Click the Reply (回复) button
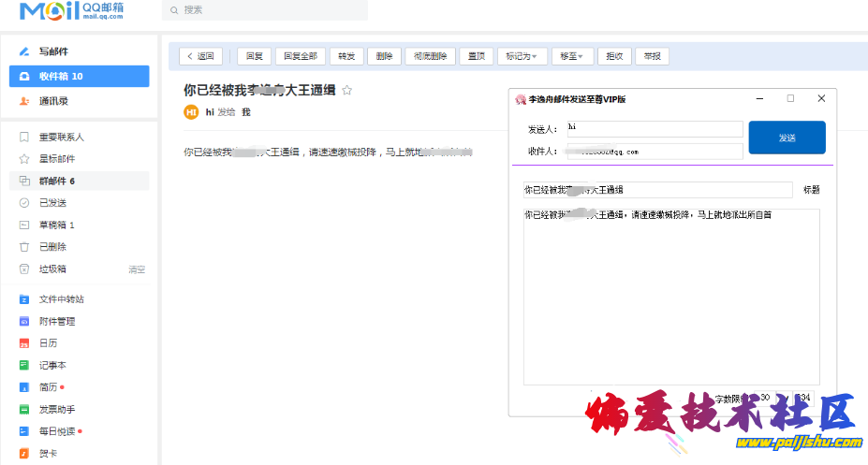The width and height of the screenshot is (868, 465). click(x=254, y=56)
